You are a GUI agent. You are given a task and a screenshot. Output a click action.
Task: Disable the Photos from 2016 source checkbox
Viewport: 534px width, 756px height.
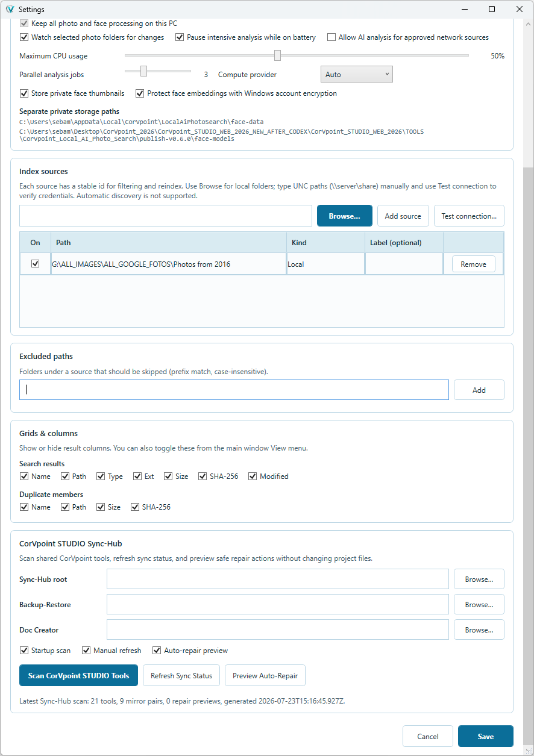coord(35,264)
